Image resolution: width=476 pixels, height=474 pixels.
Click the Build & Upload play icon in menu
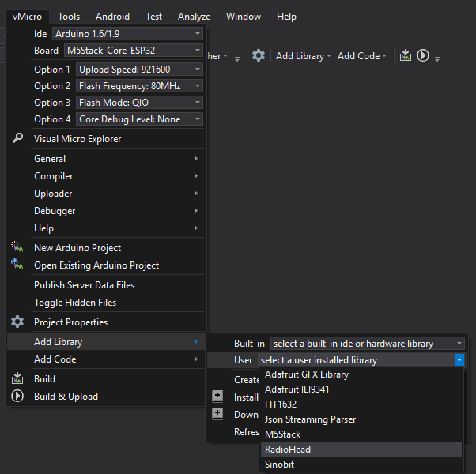[17, 396]
